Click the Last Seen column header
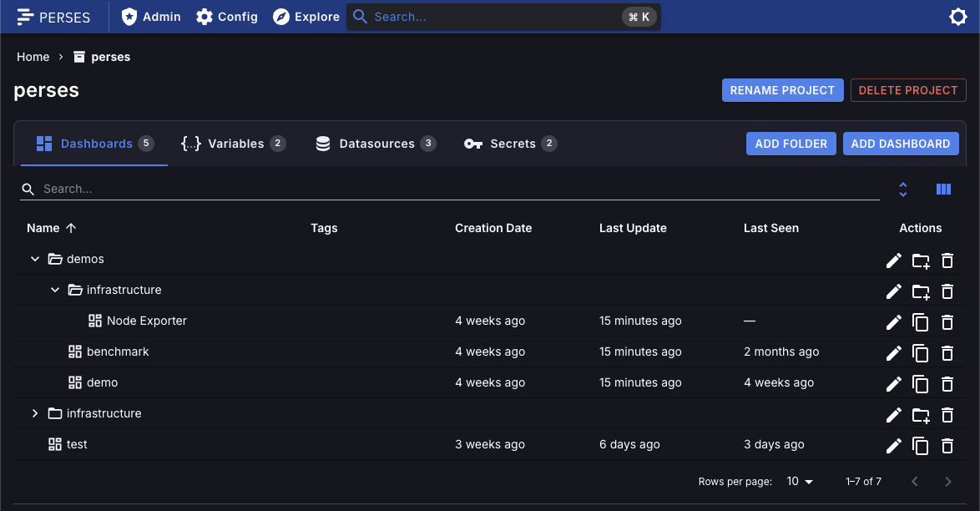The width and height of the screenshot is (980, 511). click(770, 228)
